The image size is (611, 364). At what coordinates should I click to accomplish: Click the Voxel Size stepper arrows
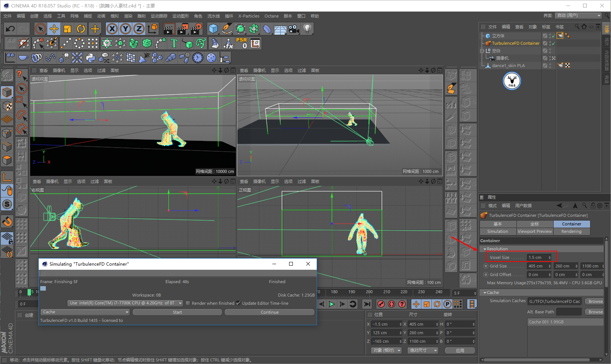[550, 257]
